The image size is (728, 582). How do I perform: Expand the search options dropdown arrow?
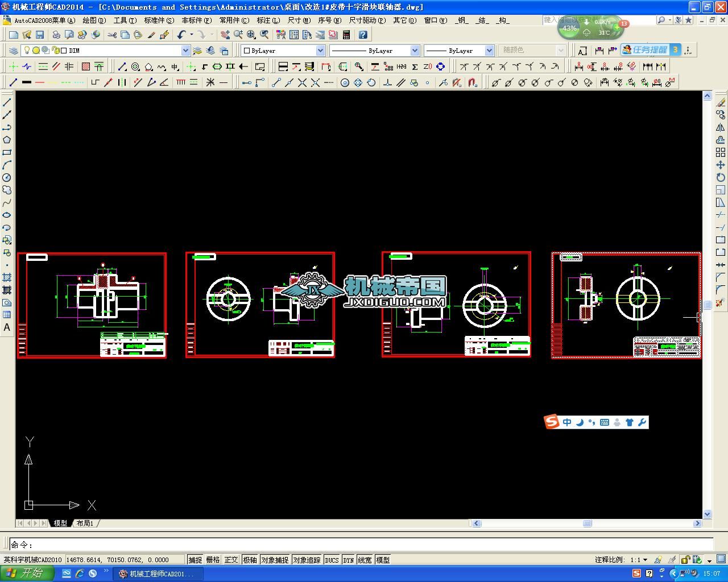click(x=670, y=20)
